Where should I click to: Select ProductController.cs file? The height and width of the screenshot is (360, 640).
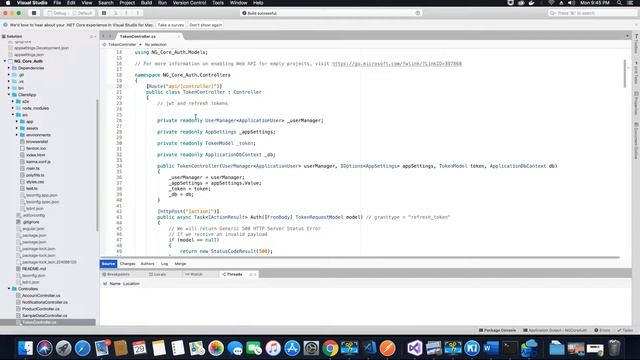click(41, 309)
